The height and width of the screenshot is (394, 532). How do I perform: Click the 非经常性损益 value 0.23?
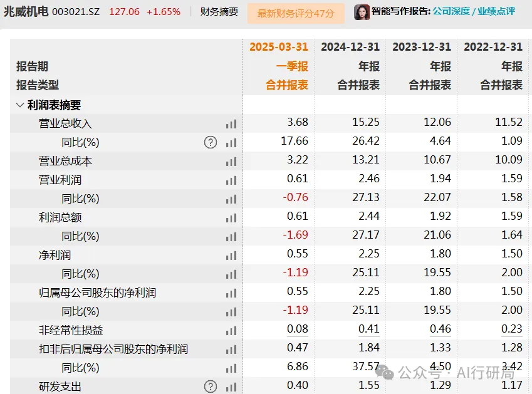[512, 329]
